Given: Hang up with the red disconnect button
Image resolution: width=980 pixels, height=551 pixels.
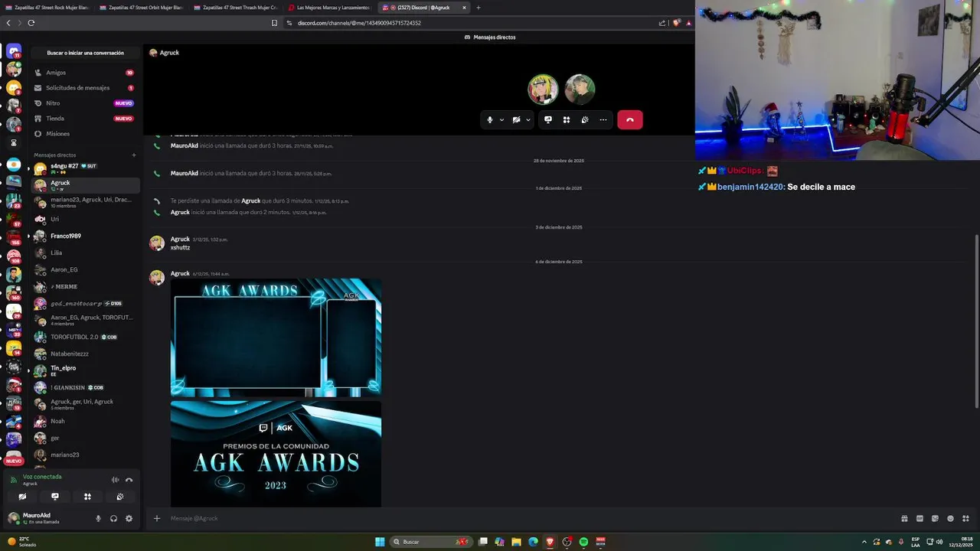Looking at the screenshot, I should 630,119.
